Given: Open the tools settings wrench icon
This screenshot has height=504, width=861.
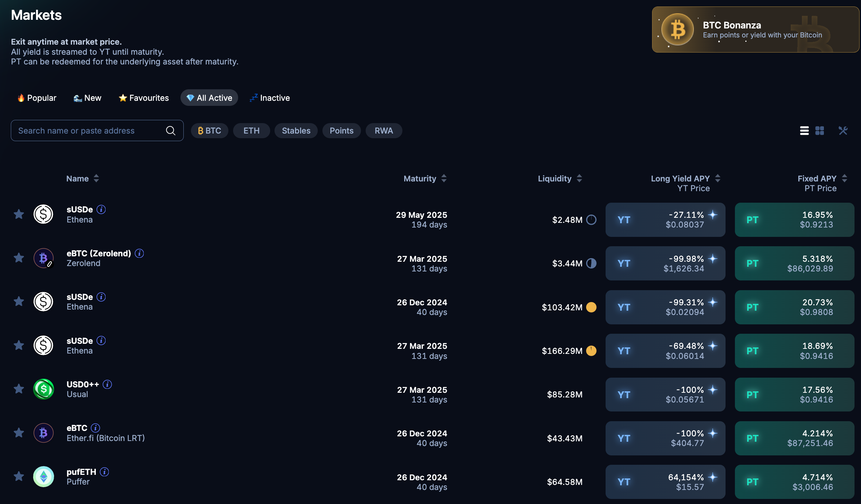Looking at the screenshot, I should (x=843, y=131).
